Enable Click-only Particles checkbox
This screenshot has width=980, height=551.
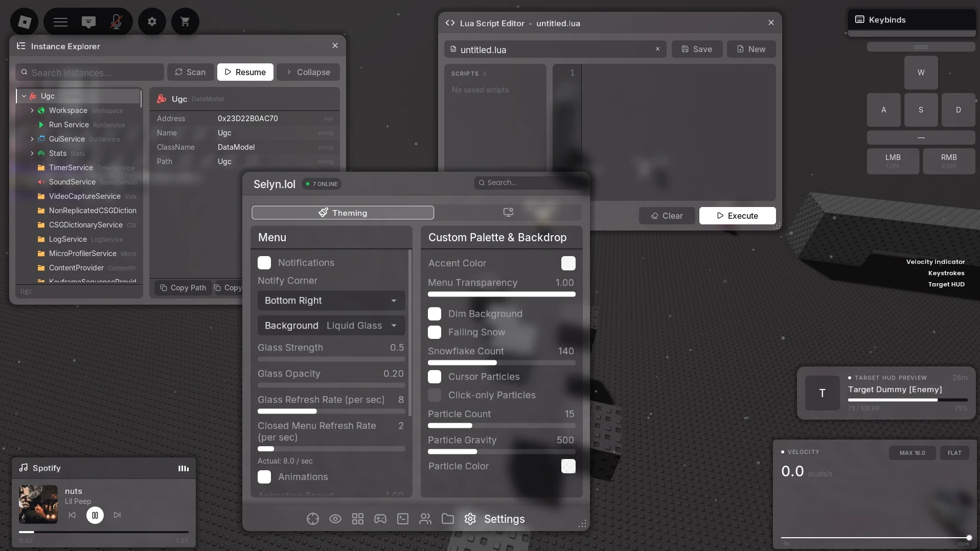click(x=435, y=395)
